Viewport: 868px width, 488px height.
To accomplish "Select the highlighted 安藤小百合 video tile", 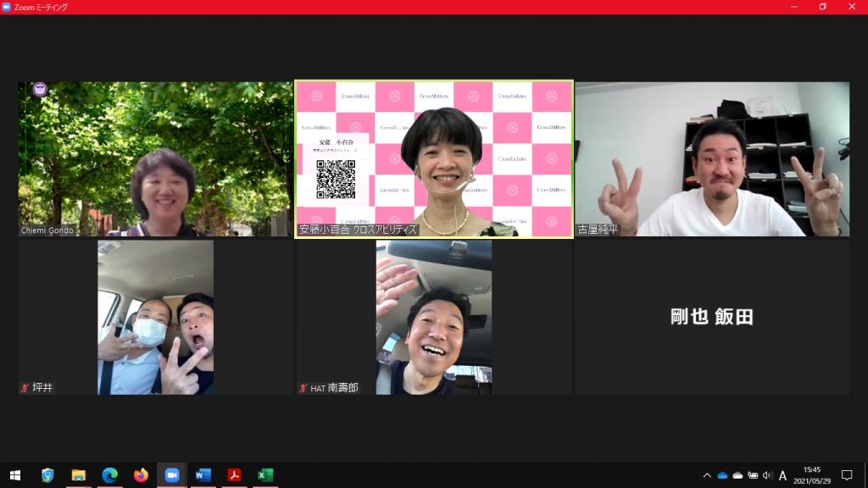I will tap(434, 158).
